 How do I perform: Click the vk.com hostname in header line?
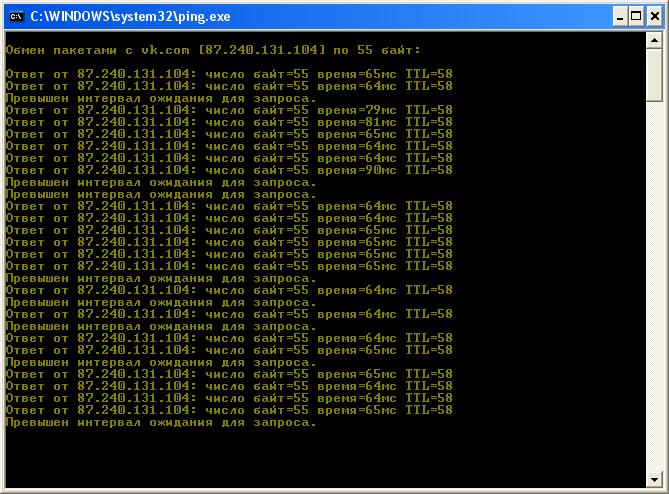tap(165, 50)
